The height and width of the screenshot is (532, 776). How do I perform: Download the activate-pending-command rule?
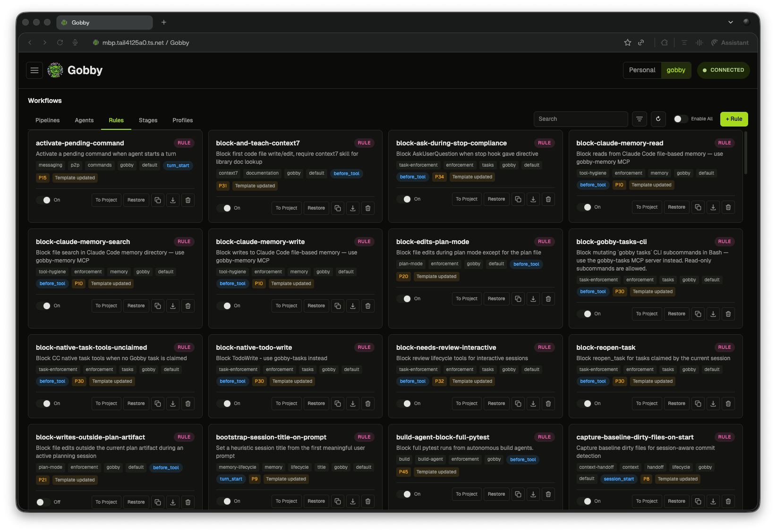[173, 200]
